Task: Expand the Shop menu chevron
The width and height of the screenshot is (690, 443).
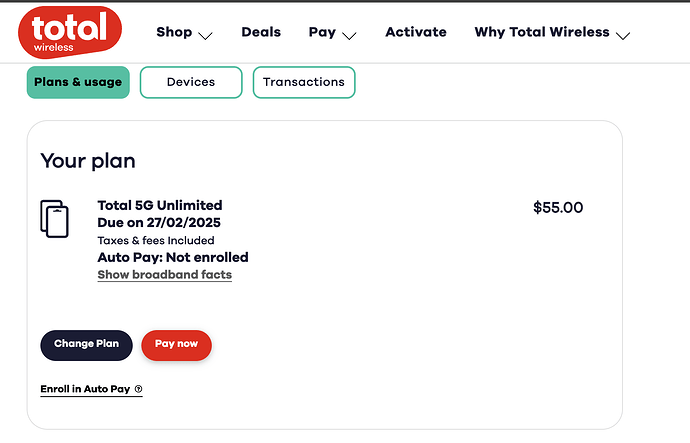Action: click(x=205, y=36)
